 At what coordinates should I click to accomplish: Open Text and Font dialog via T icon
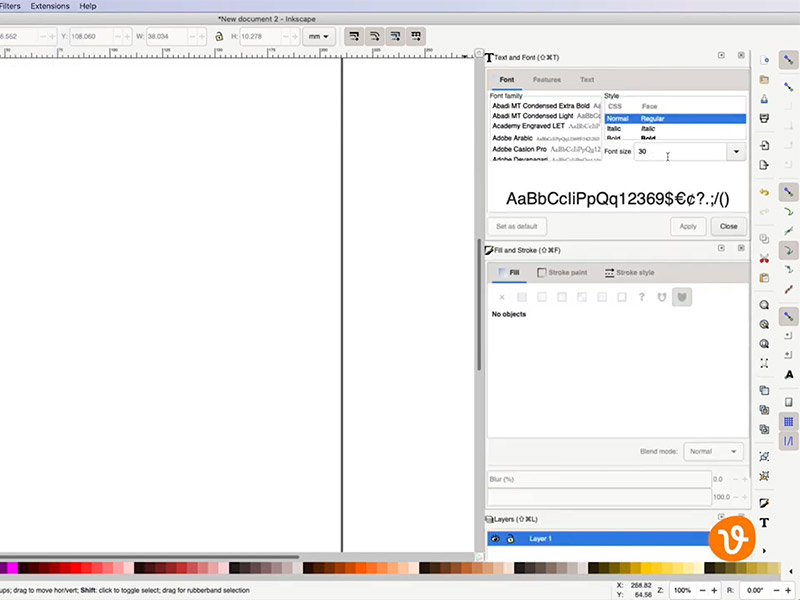pyautogui.click(x=764, y=522)
